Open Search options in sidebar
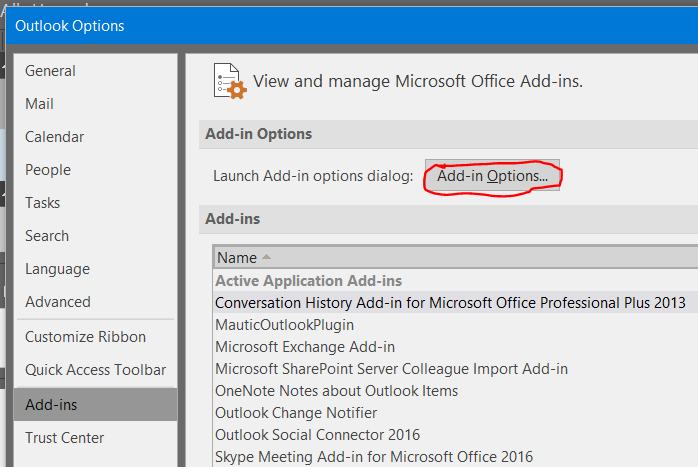Image resolution: width=698 pixels, height=467 pixels. (x=47, y=236)
